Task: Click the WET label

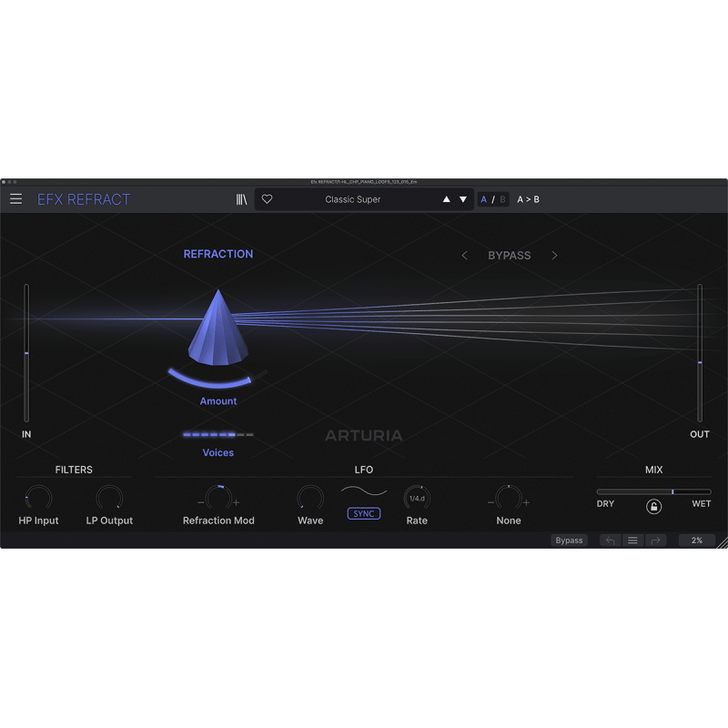Action: tap(701, 504)
